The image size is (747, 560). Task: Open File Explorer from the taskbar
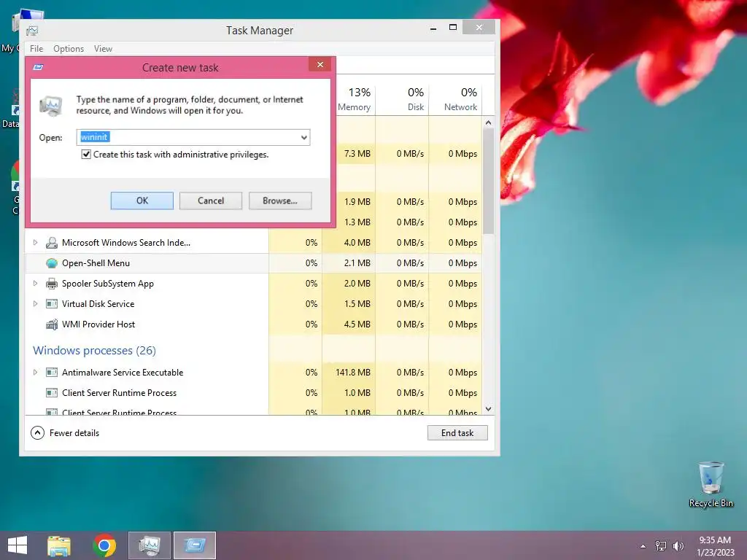click(x=59, y=545)
